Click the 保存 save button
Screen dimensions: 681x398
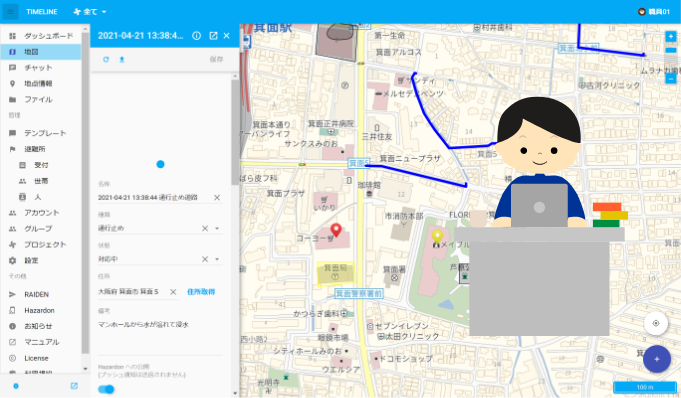(216, 60)
